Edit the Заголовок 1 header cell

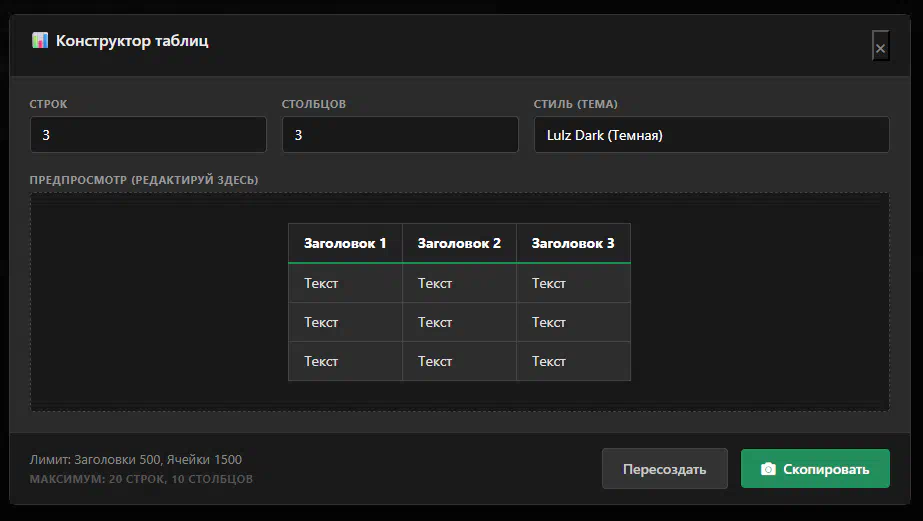[345, 243]
